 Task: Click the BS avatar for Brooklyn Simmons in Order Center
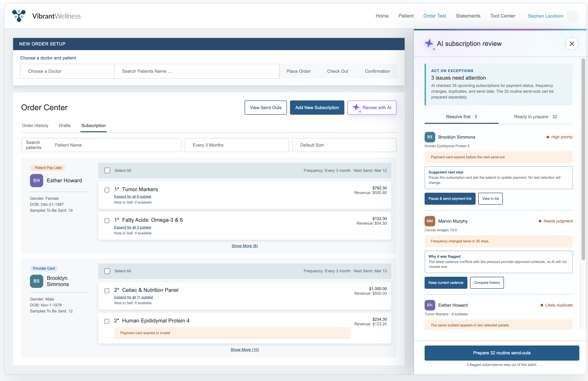tap(37, 281)
